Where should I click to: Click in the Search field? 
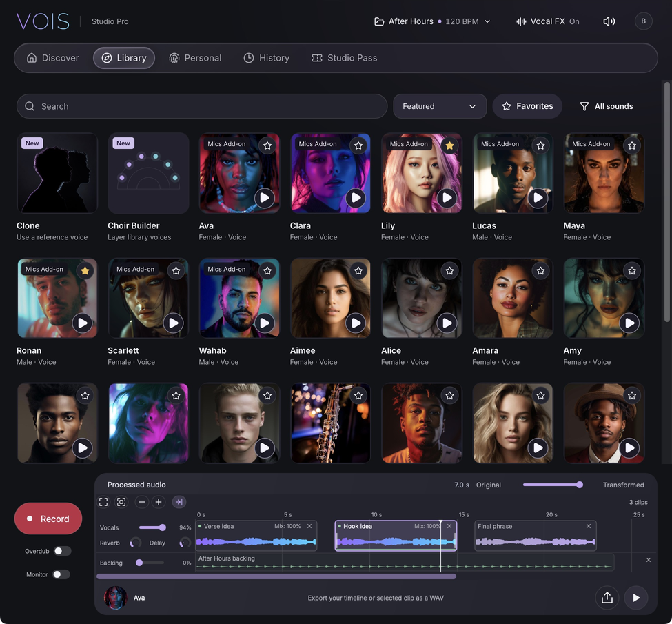pyautogui.click(x=202, y=106)
